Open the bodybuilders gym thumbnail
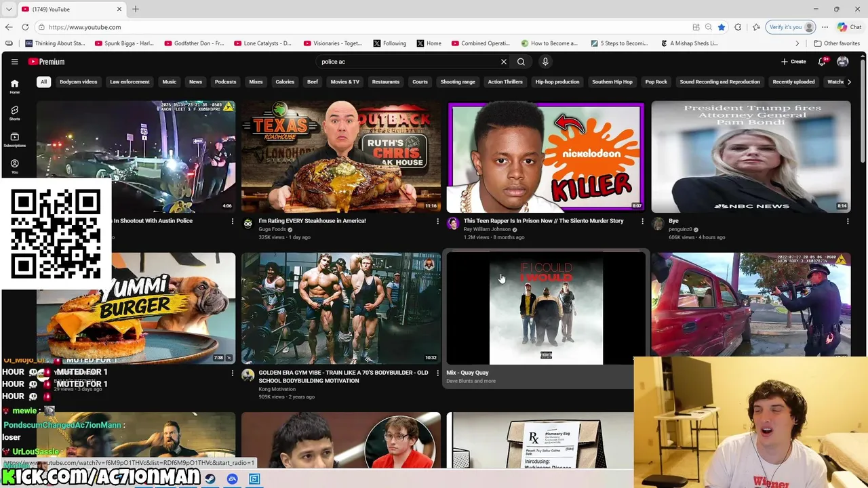 click(341, 308)
